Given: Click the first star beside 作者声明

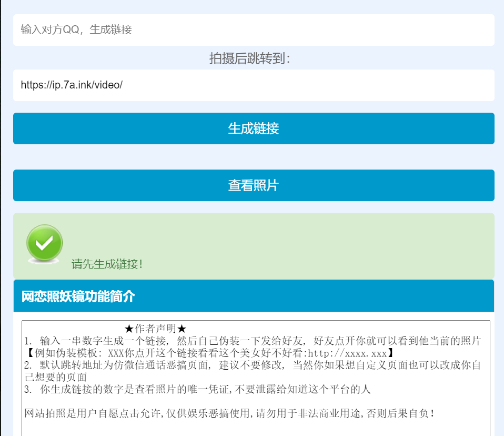Looking at the screenshot, I should 129,329.
